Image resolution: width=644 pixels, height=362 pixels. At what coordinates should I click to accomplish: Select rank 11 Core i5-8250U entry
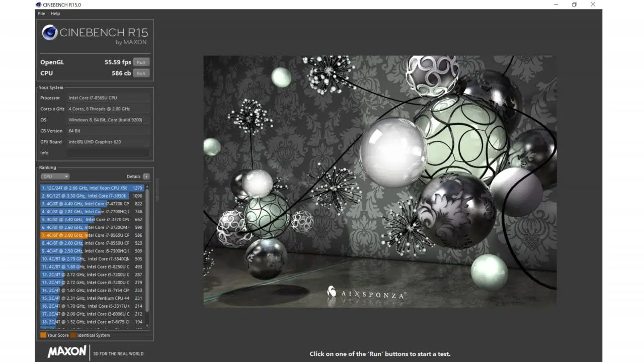tap(93, 266)
